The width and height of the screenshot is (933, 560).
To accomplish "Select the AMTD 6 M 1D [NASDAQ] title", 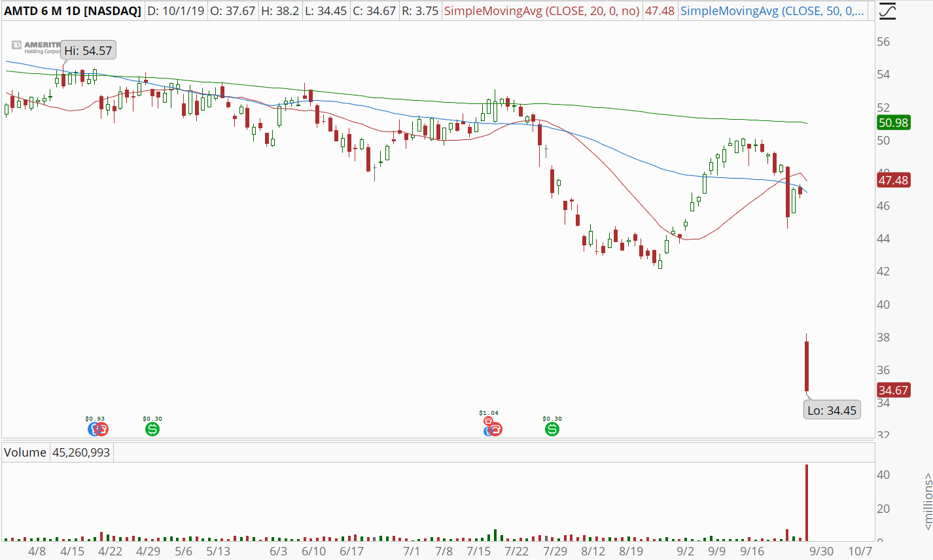I will tap(73, 11).
